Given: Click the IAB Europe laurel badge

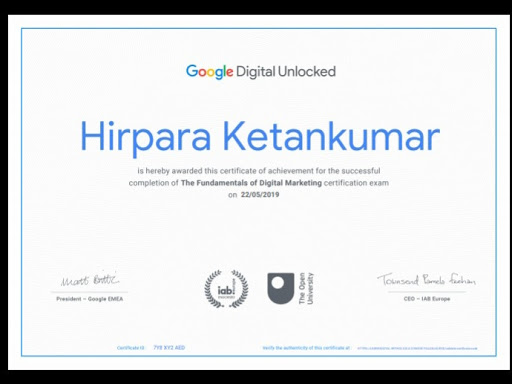Looking at the screenshot, I should pos(226,289).
